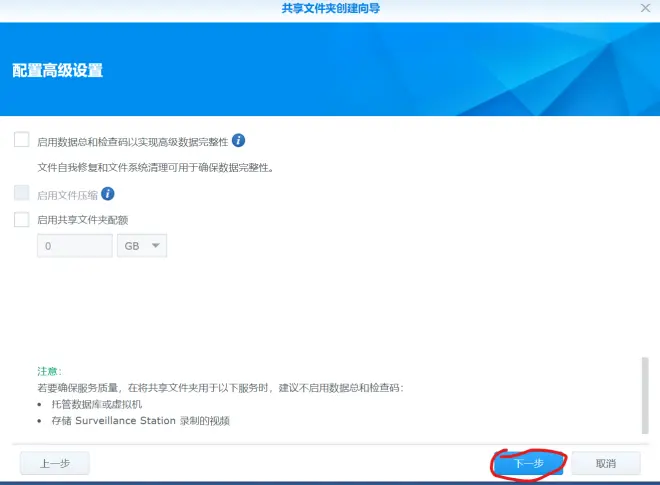Toggle the 启用文件压缩 checkbox
This screenshot has height=485, width=660.
point(21,193)
